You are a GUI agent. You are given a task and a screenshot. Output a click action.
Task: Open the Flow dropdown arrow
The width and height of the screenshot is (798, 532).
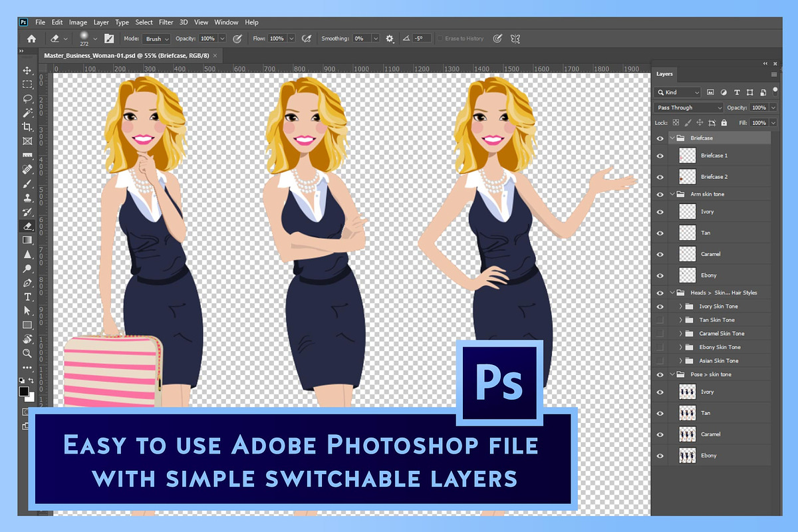coord(291,39)
